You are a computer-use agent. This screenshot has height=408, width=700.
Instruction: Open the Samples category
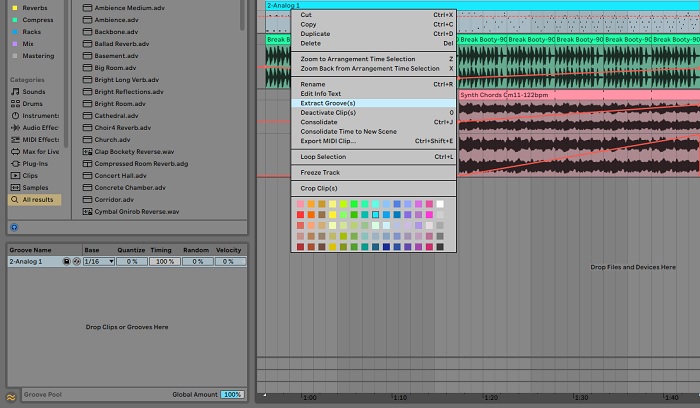(x=29, y=188)
